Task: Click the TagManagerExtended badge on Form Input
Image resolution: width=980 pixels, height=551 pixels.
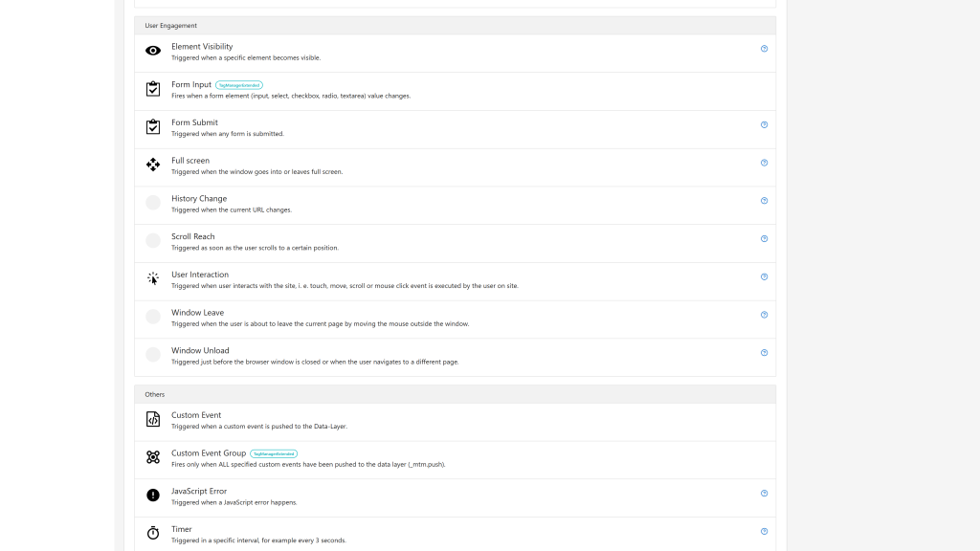Action: pos(238,85)
